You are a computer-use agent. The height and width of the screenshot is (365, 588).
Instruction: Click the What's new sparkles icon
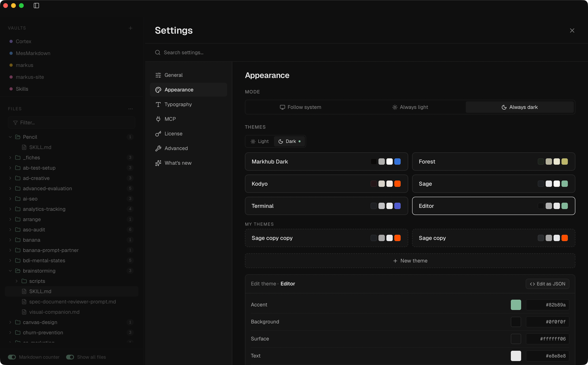coord(158,163)
